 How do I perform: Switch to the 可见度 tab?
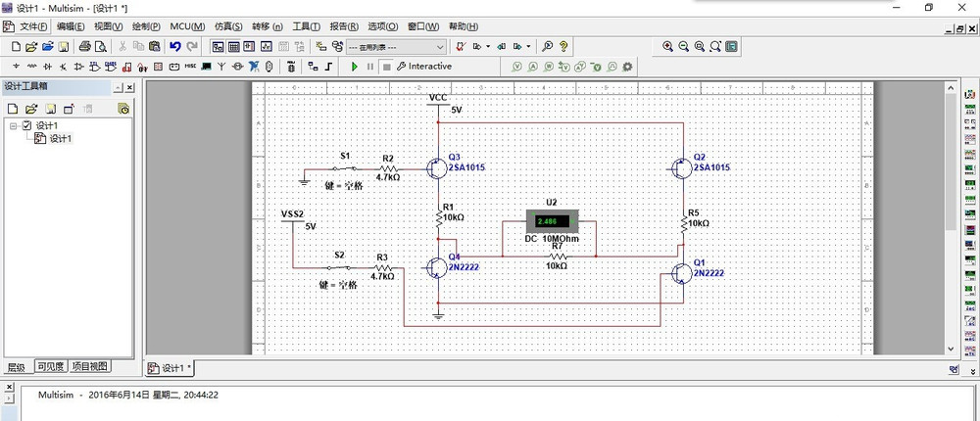[x=50, y=367]
